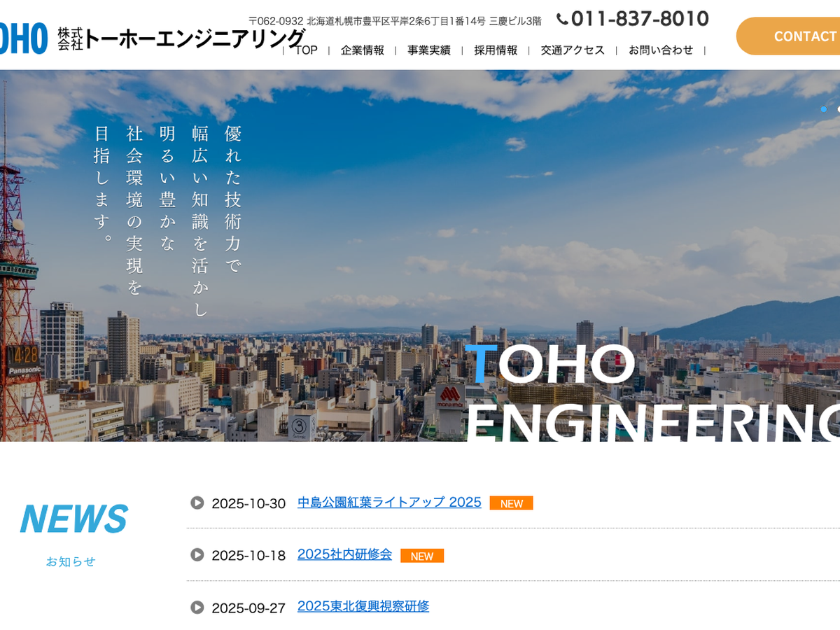Click the arrow icon beside the 2025-10-30 news
The width and height of the screenshot is (840, 630).
click(197, 503)
